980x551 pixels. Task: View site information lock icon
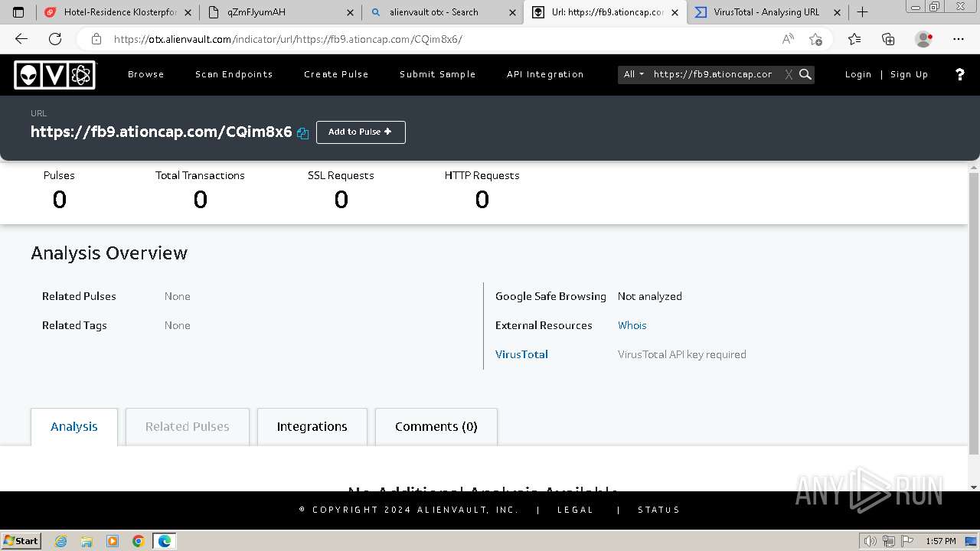[96, 39]
